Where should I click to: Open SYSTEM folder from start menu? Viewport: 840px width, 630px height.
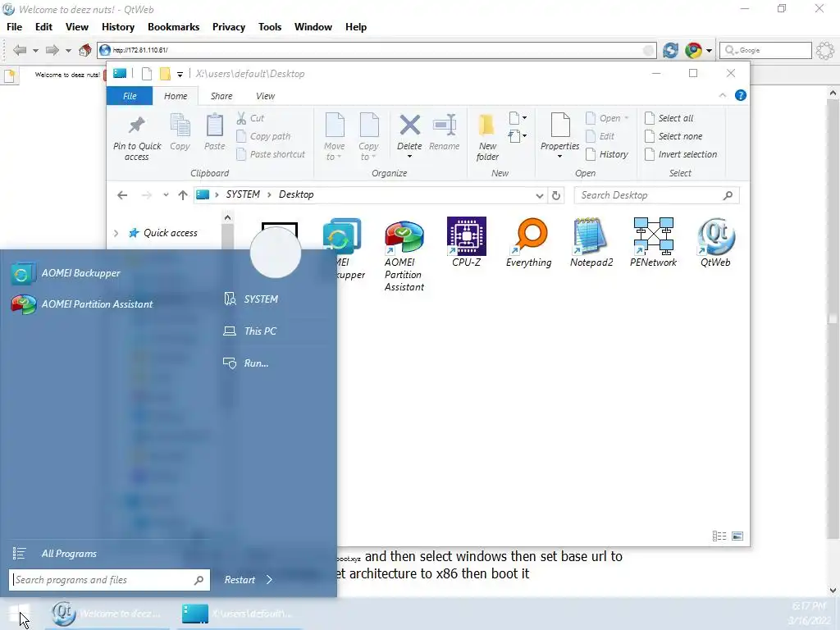[251, 299]
